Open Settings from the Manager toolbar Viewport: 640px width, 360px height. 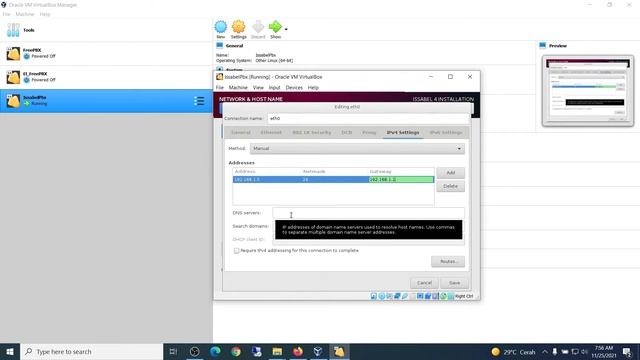coord(239,27)
